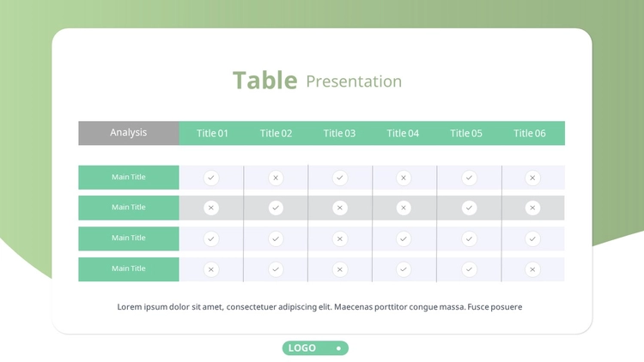
Task: Click the checkmark in last row under Title 04
Action: [x=404, y=269]
